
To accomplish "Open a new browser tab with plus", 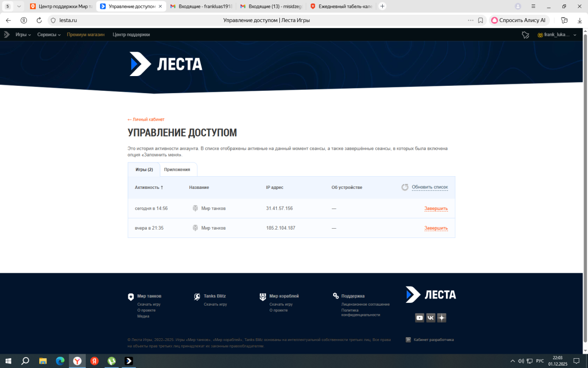I will coord(383,6).
